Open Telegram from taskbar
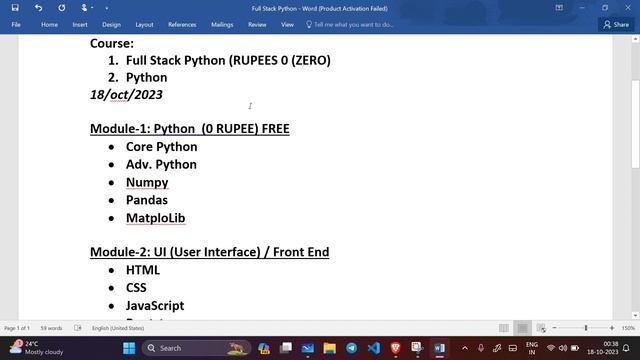 [x=351, y=348]
